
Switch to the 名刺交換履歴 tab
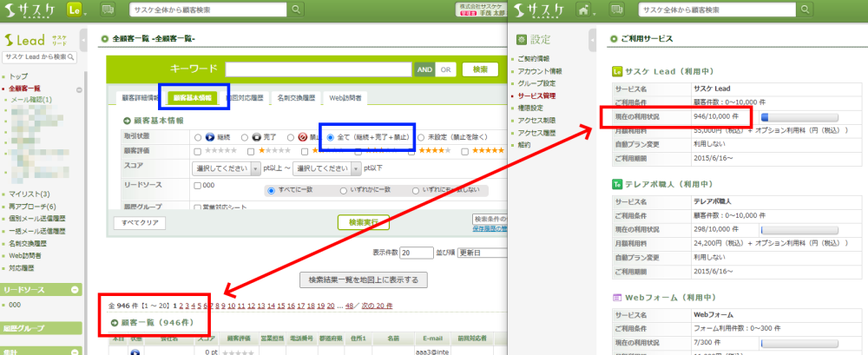pos(296,98)
